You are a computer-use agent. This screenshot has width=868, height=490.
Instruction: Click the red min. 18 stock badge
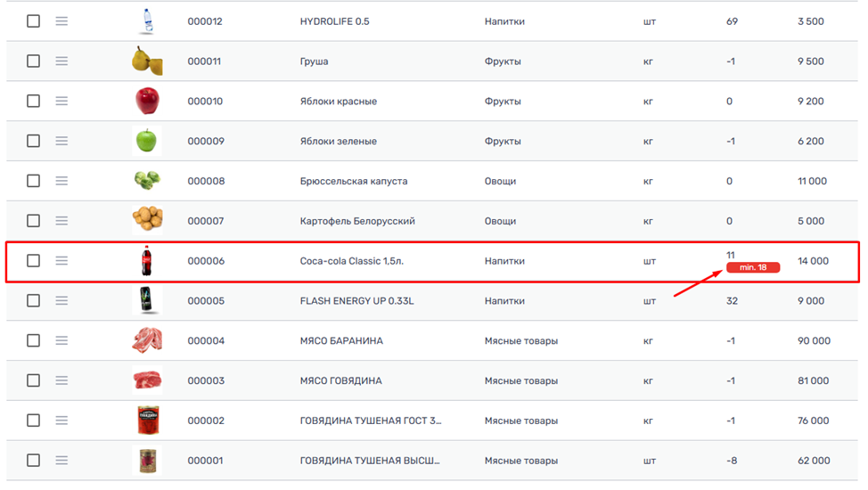point(753,267)
